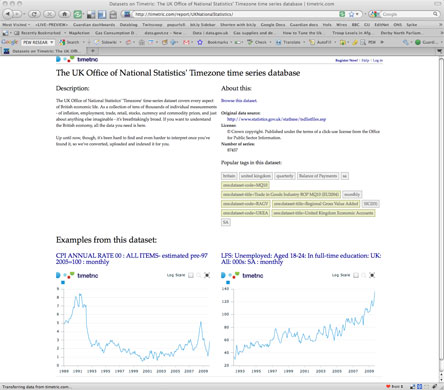Click the Help link in page header
444x390 pixels.
click(x=365, y=60)
